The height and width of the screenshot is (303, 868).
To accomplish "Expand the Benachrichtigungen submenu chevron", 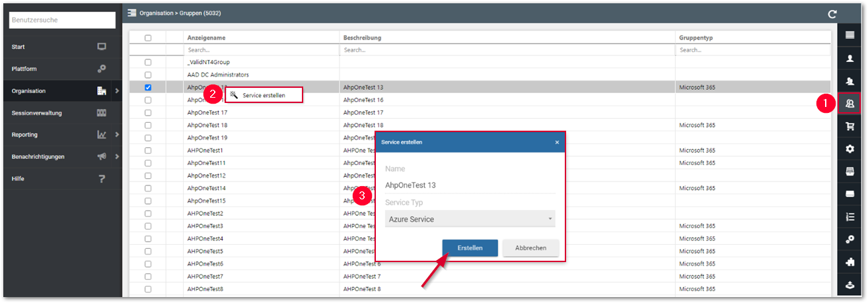I will click(x=117, y=156).
